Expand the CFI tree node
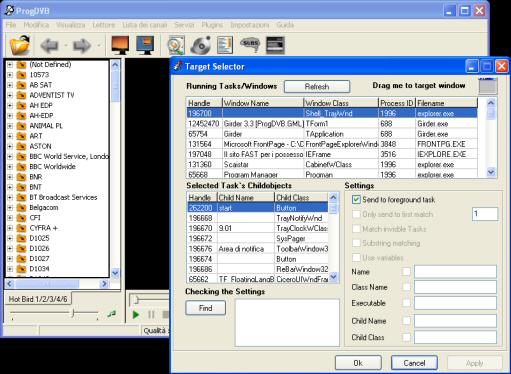Screen dimensions: 511x374 10,218
